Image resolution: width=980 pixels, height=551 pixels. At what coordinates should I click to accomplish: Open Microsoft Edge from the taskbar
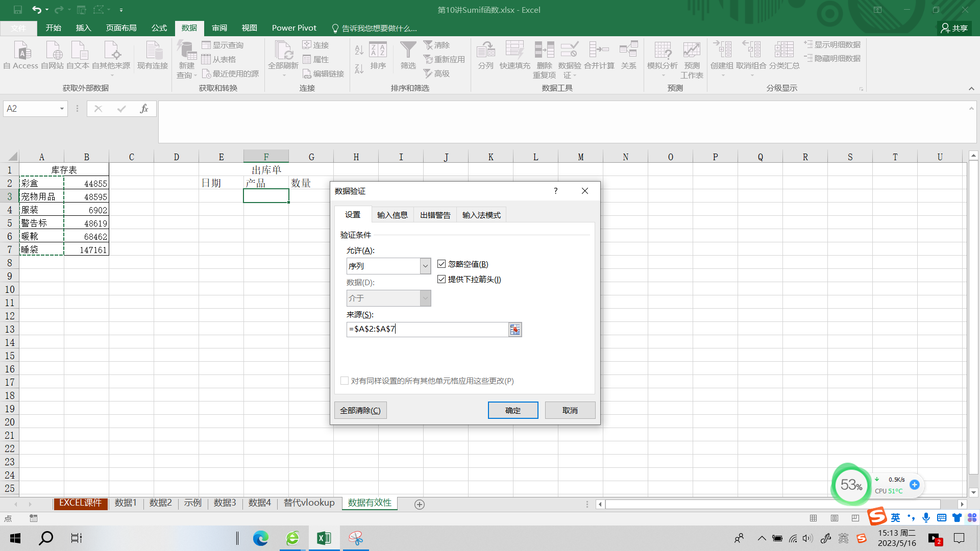pos(261,538)
